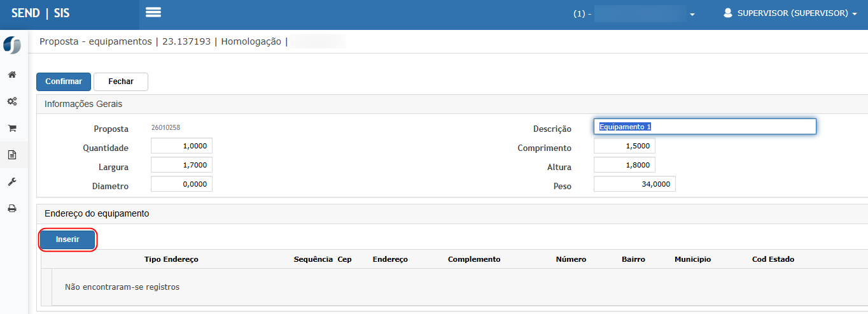Click the proposal number 26010258
Viewport: 868px width, 314px height.
point(165,128)
